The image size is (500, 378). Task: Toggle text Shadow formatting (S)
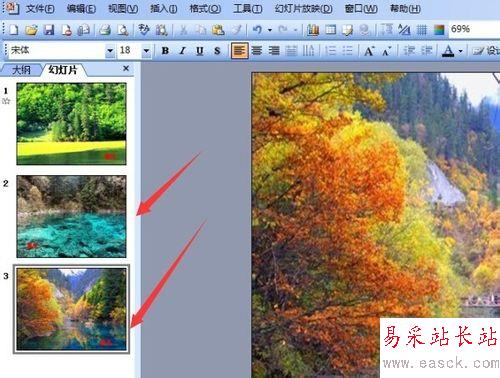tap(217, 51)
